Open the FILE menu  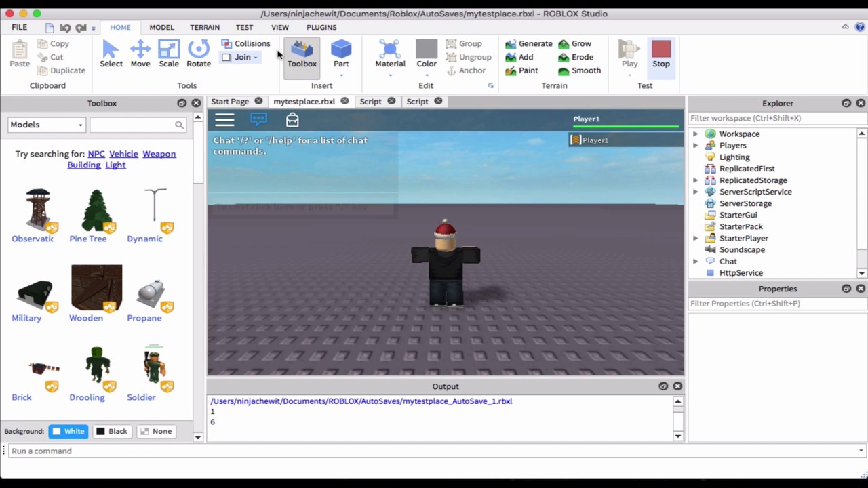click(19, 28)
